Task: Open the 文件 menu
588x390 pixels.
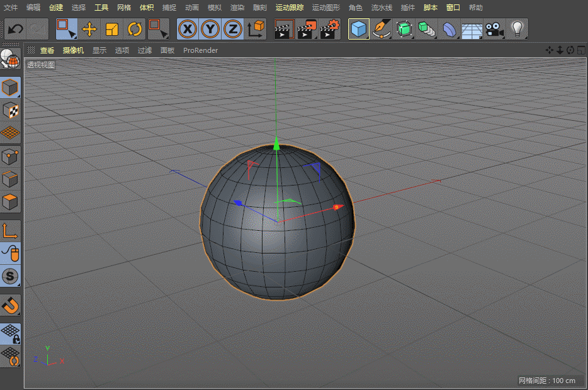Action: tap(11, 8)
